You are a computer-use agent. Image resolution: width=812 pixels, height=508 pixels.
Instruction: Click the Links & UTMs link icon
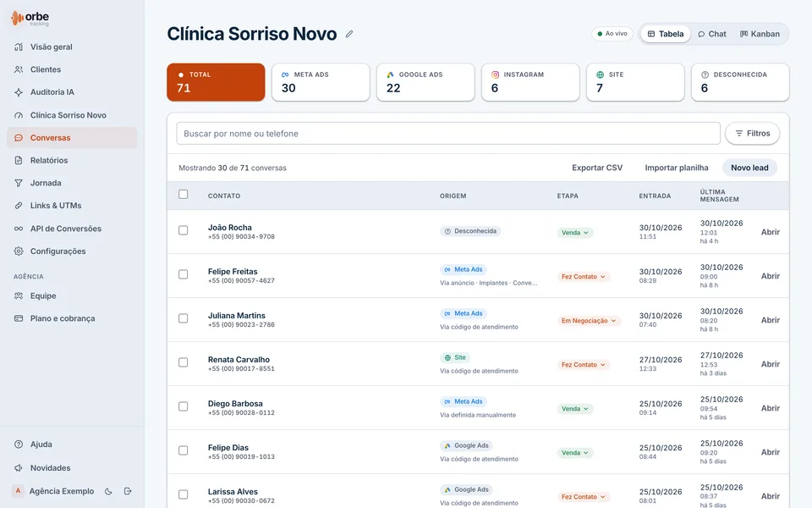click(19, 206)
